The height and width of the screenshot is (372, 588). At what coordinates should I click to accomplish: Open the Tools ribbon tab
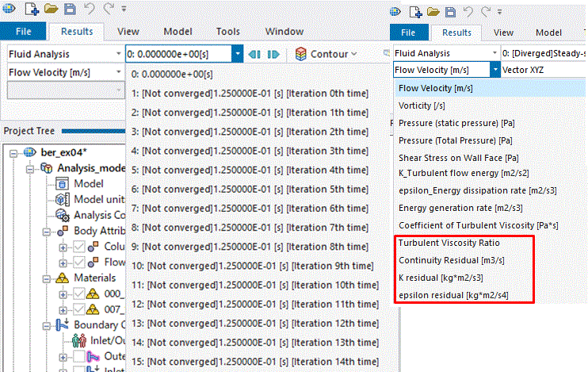[228, 32]
